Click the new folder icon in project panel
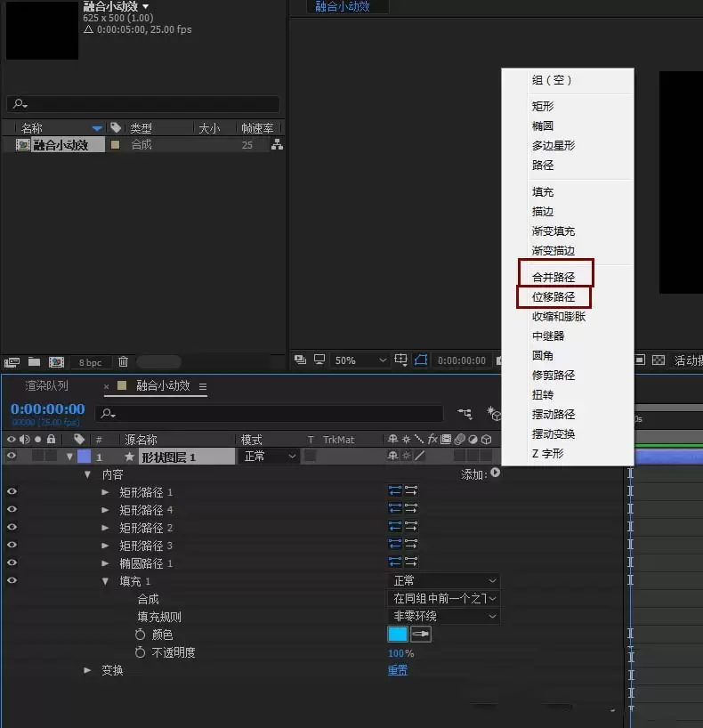Viewport: 703px width, 728px height. [34, 361]
